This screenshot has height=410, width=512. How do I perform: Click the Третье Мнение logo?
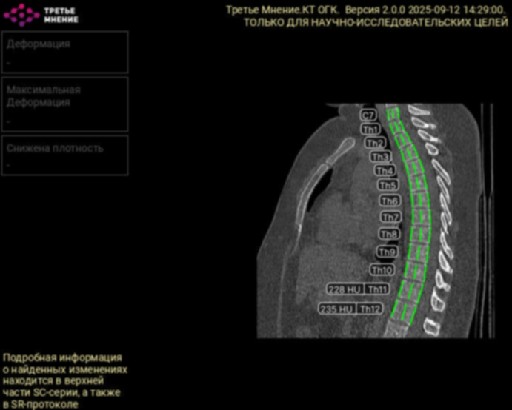tap(41, 15)
